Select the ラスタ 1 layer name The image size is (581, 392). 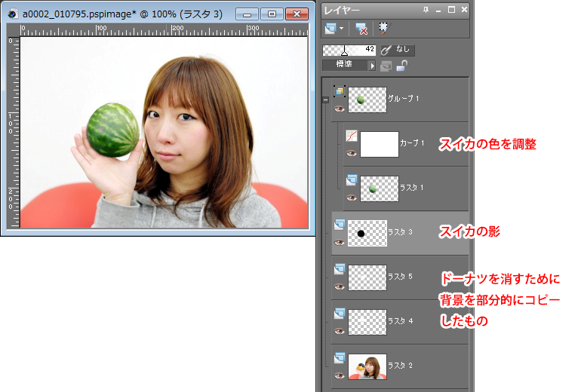tap(412, 188)
